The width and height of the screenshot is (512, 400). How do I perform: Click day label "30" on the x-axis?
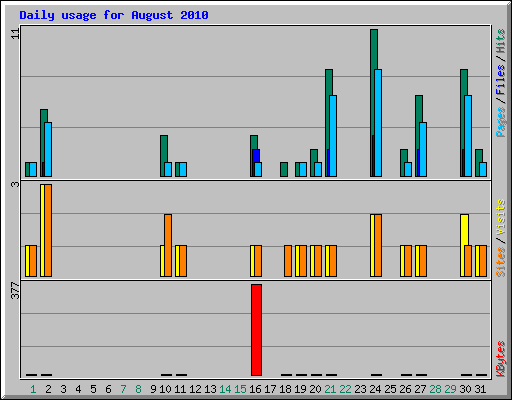(465, 389)
